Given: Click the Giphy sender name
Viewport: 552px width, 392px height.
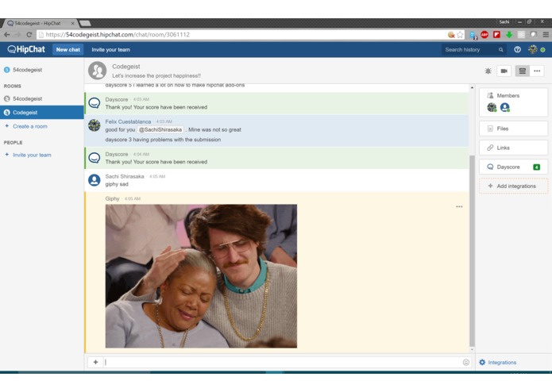Looking at the screenshot, I should click(x=112, y=198).
